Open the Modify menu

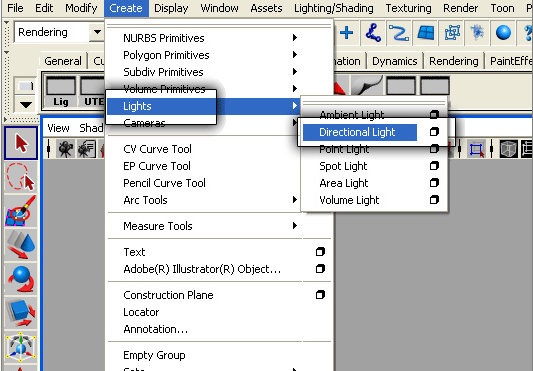coord(81,8)
